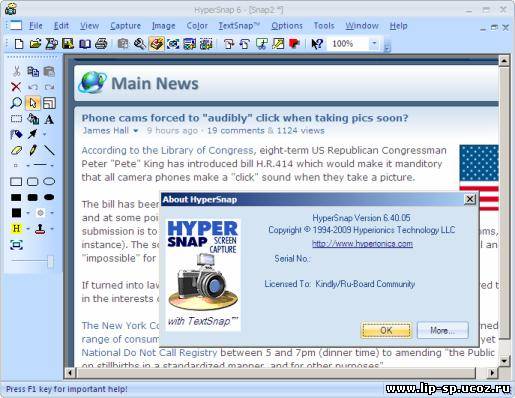This screenshot has height=398, width=515.
Task: Choose the pencil drawing tool
Action: pyautogui.click(x=32, y=150)
